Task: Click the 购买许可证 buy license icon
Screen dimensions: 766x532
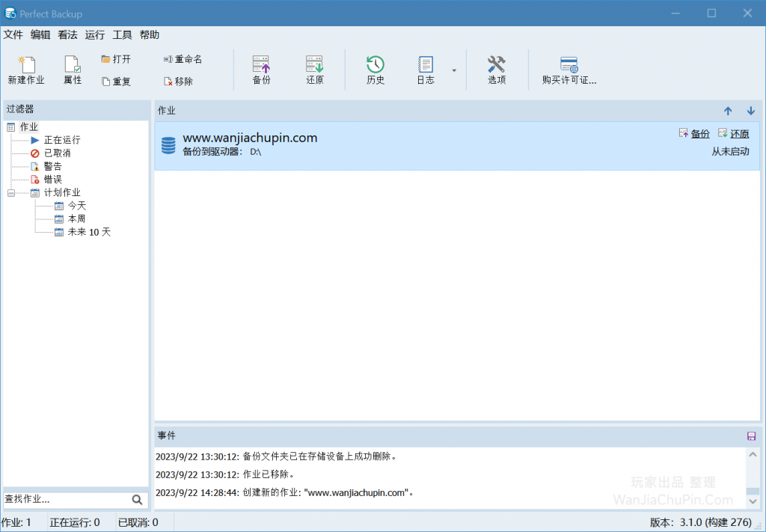Action: [x=569, y=70]
